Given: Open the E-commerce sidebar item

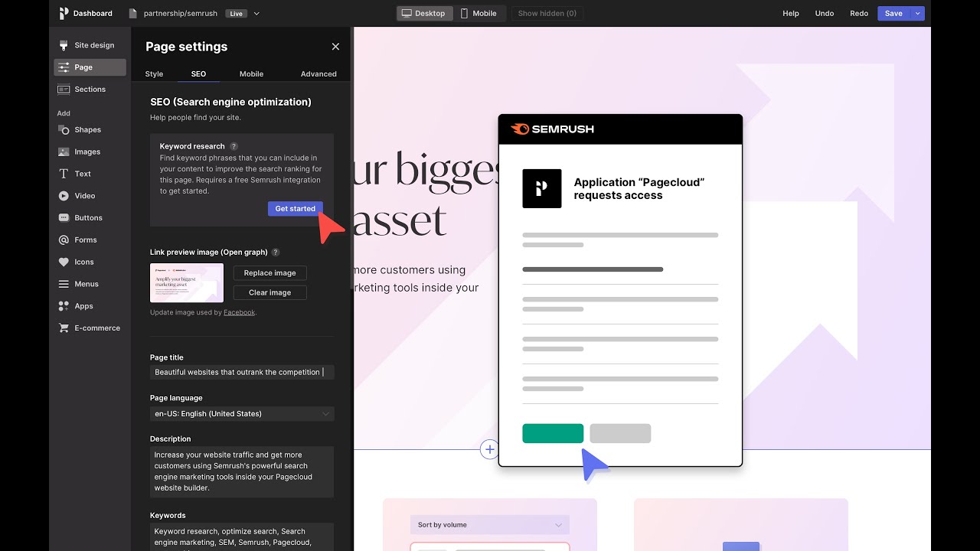Looking at the screenshot, I should (x=90, y=328).
